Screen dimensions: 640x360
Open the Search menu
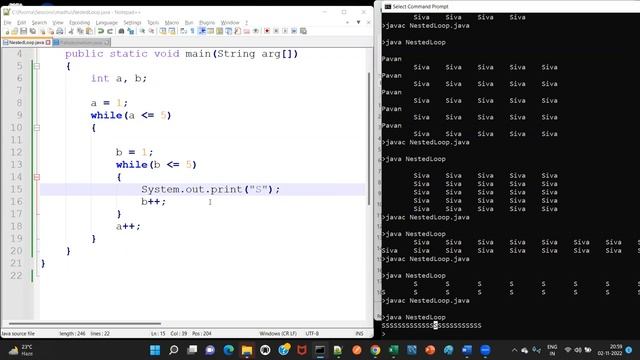tap(39, 22)
